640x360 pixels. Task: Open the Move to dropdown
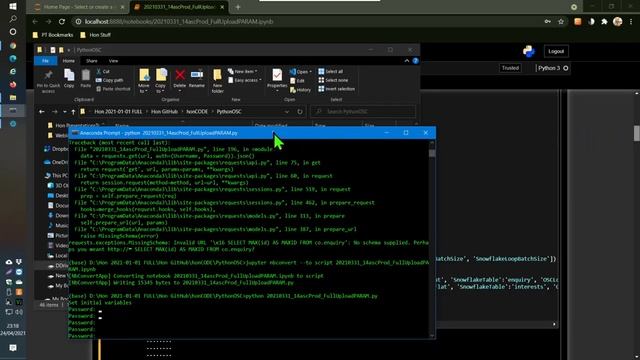144,81
